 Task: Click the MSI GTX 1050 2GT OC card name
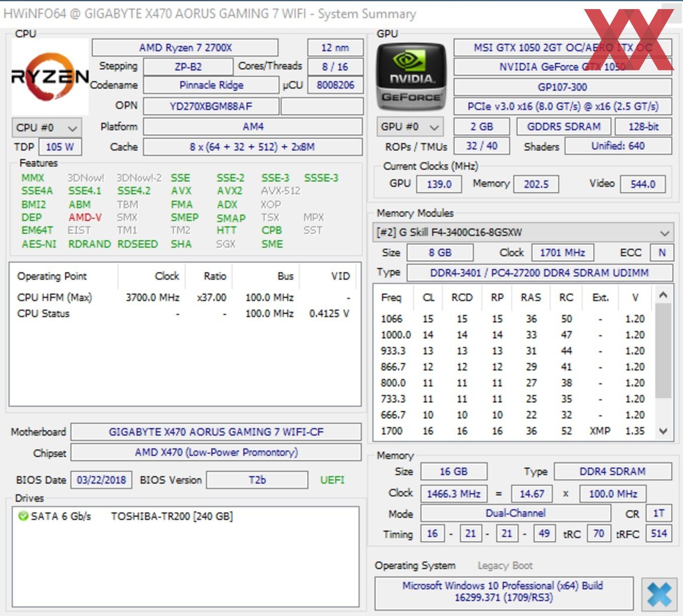563,48
